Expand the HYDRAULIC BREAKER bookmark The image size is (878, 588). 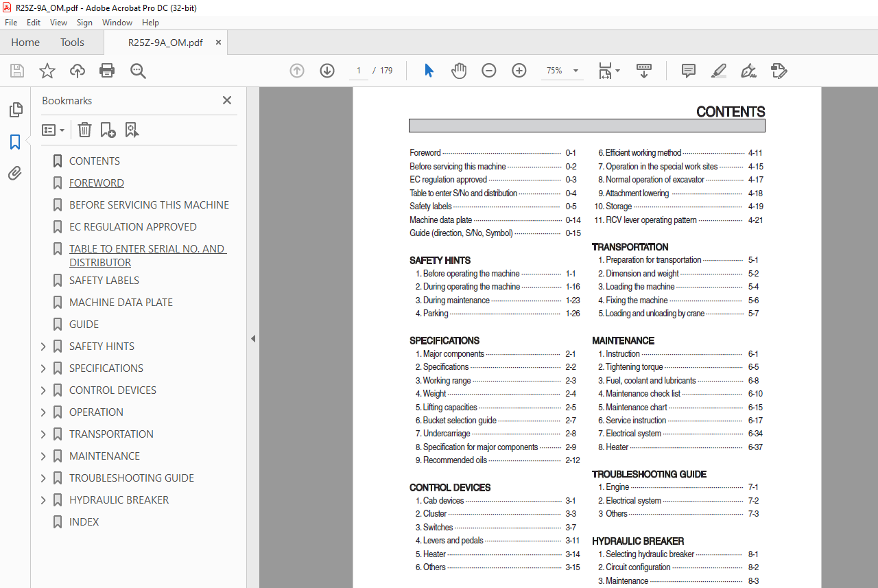pos(43,500)
